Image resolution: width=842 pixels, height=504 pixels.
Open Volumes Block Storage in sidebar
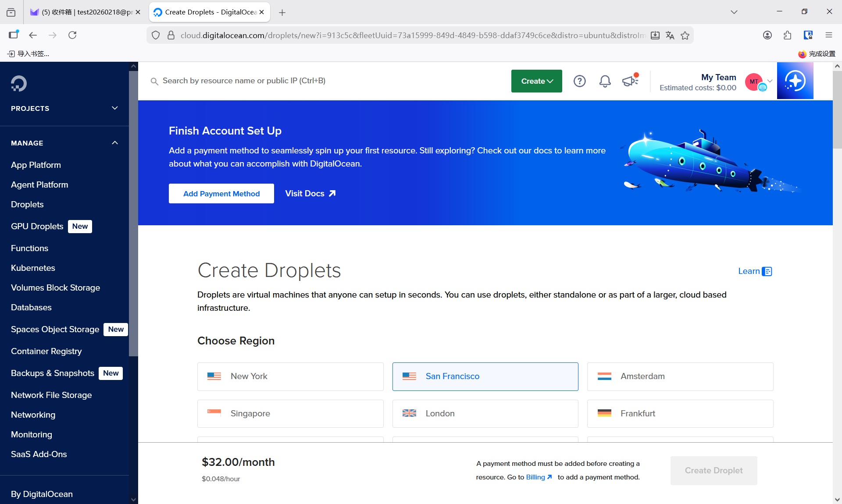tap(55, 288)
